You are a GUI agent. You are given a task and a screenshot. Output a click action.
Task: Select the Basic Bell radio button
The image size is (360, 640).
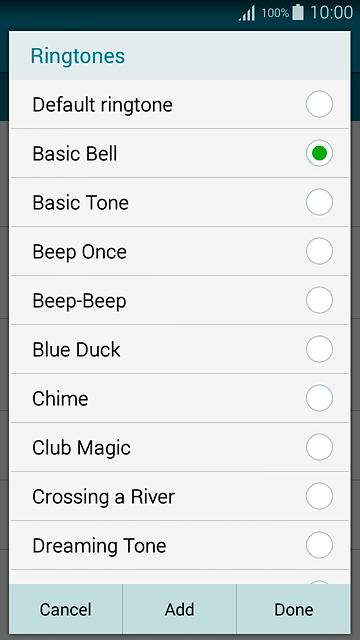[319, 153]
